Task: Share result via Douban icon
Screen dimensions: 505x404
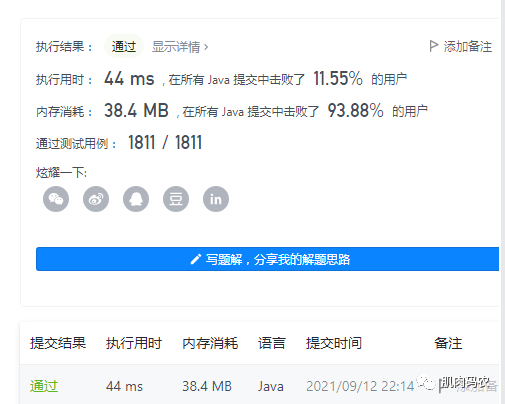Action: (176, 199)
